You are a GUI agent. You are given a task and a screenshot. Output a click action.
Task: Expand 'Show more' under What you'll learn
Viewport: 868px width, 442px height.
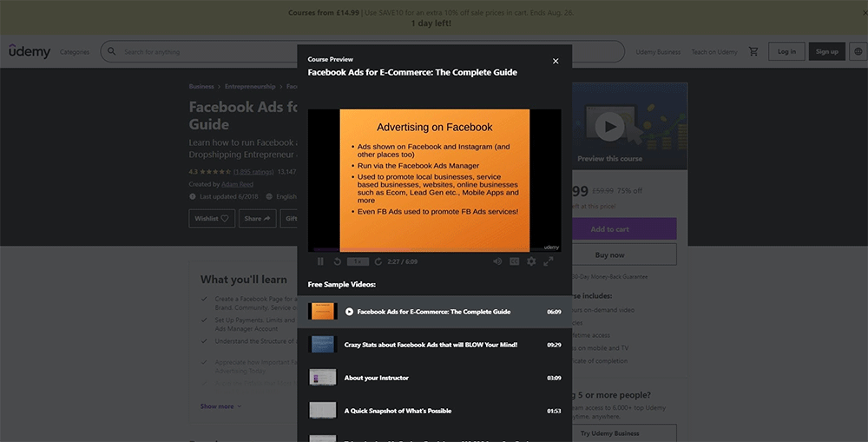(221, 406)
